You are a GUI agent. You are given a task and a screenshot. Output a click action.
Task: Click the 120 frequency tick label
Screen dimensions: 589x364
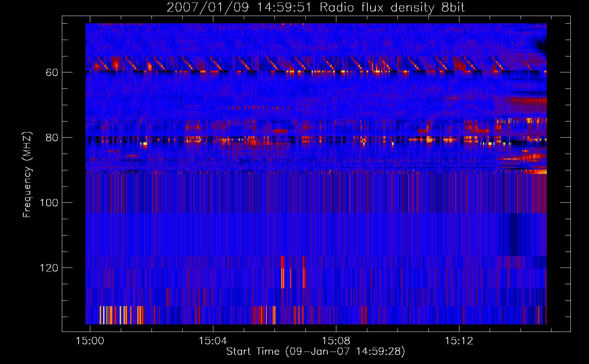point(49,268)
